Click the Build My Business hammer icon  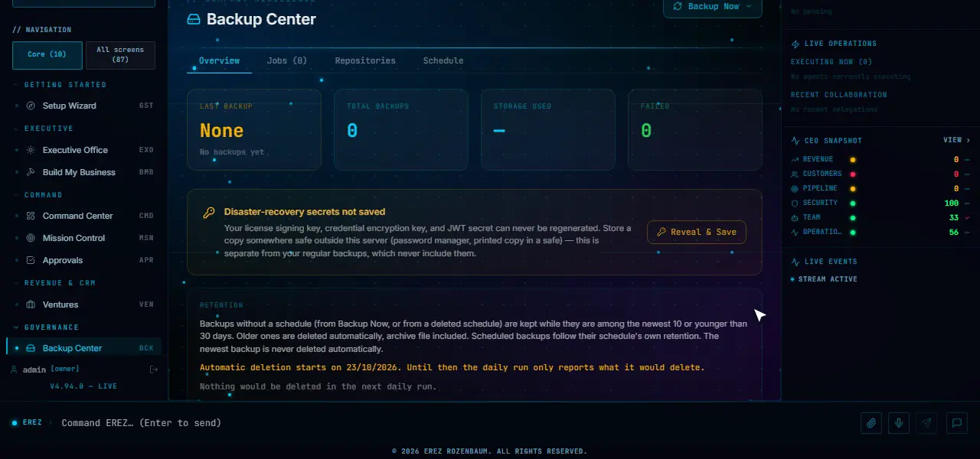(x=31, y=172)
